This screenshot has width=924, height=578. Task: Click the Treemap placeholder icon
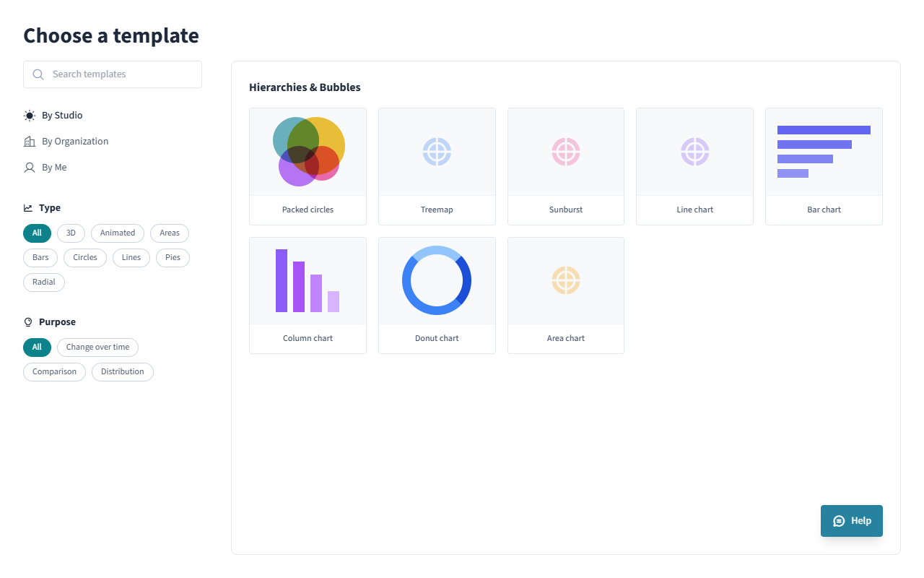[437, 152]
